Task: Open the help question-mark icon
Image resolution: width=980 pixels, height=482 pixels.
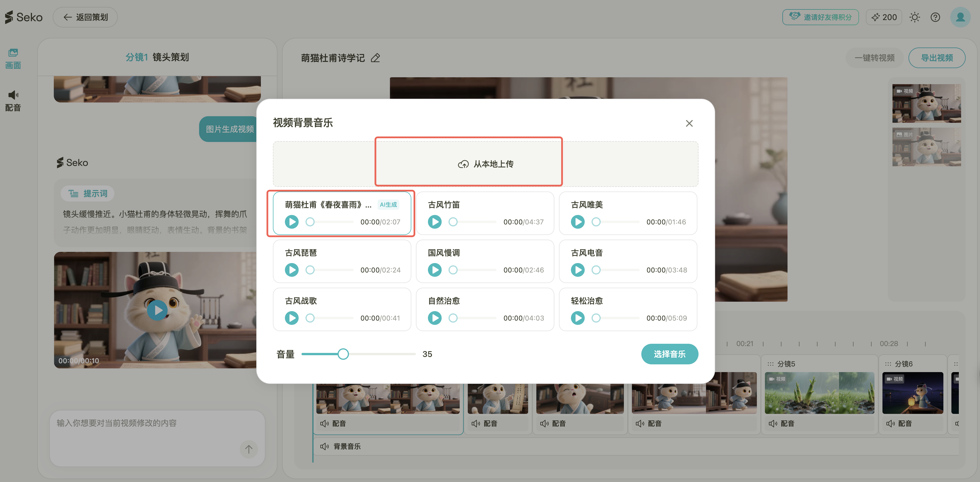Action: coord(935,17)
